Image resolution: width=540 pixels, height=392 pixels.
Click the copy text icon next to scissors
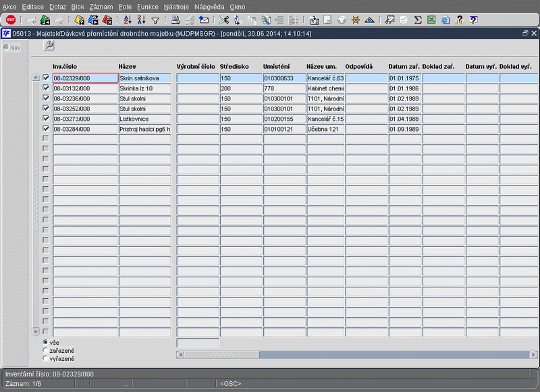[238, 20]
